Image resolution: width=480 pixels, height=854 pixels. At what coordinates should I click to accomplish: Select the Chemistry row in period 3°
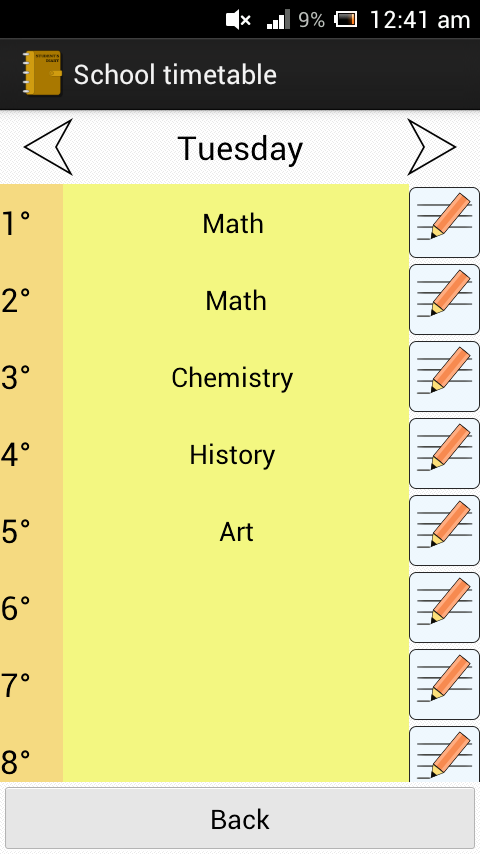click(x=236, y=377)
